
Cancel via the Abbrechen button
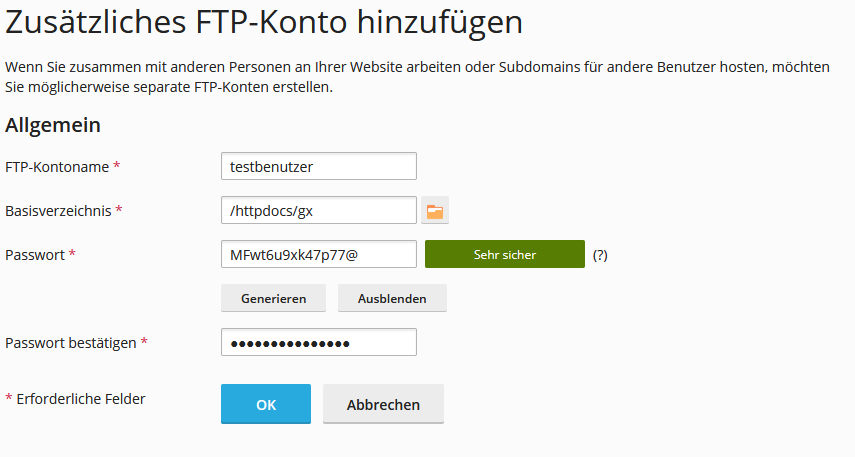[x=383, y=405]
